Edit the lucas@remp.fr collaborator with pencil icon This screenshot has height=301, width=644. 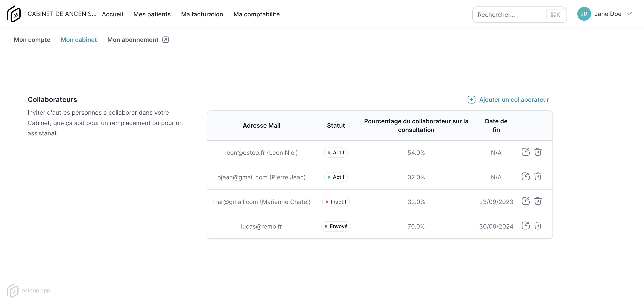526,226
